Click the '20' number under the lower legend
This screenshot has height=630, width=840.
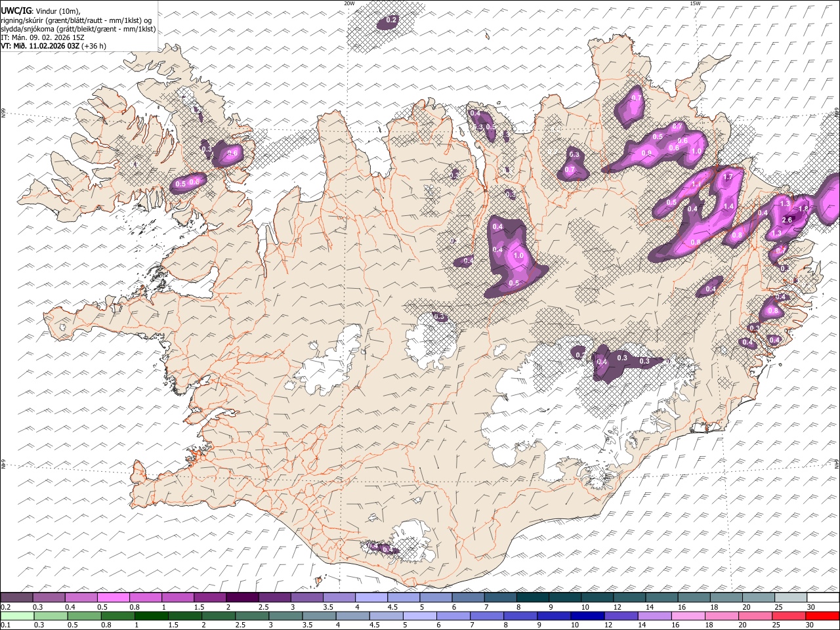pyautogui.click(x=742, y=625)
